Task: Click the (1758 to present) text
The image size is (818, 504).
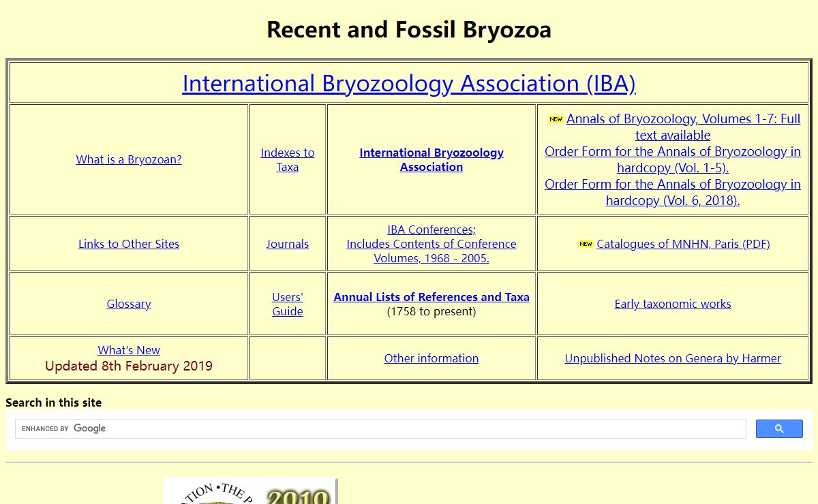Action: [x=431, y=311]
